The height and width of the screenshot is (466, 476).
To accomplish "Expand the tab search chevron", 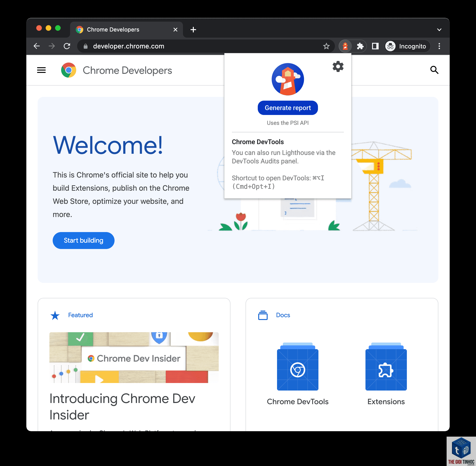I will tap(439, 30).
